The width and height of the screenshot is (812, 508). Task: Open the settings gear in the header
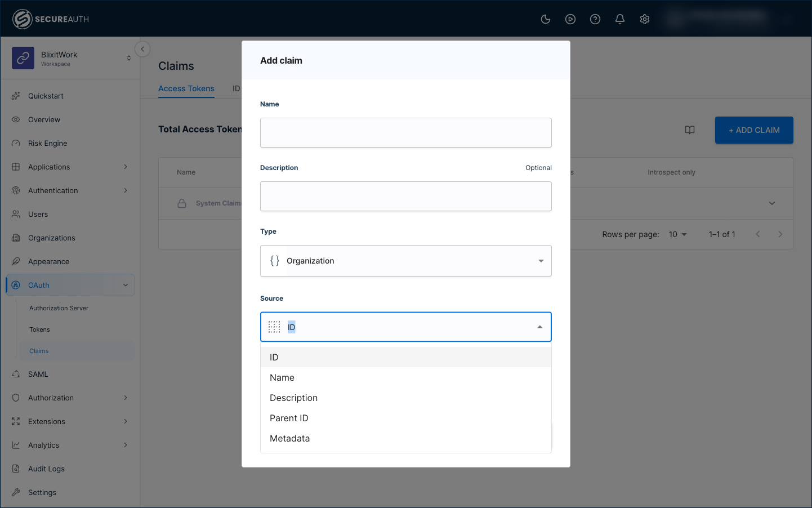[x=645, y=19]
